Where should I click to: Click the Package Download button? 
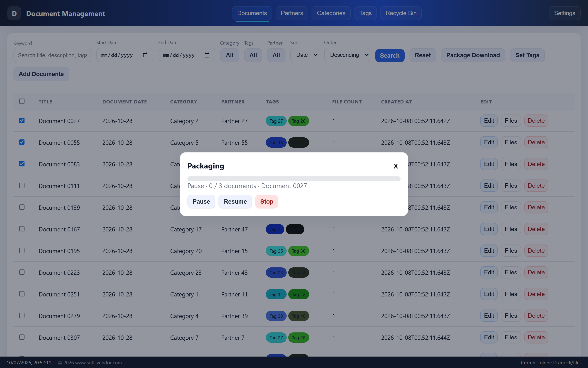(473, 55)
